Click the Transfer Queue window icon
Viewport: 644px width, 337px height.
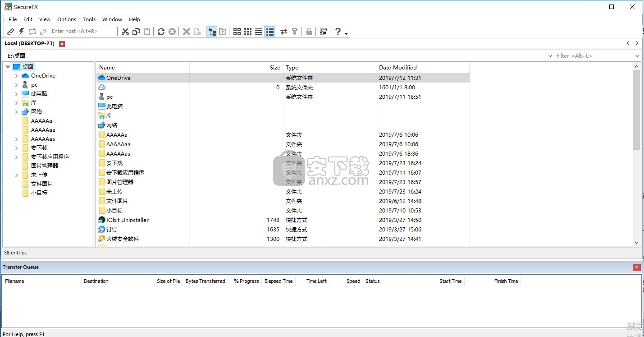[323, 32]
